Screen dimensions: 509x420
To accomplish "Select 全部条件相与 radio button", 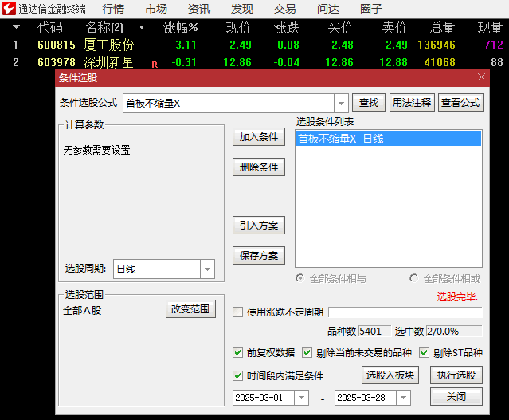I will (300, 278).
